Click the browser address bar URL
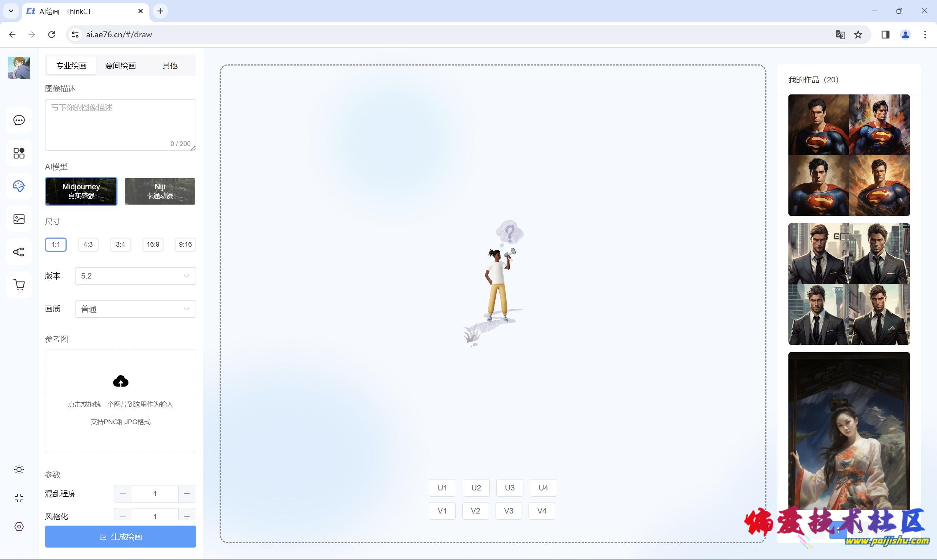This screenshot has height=560, width=937. [119, 35]
